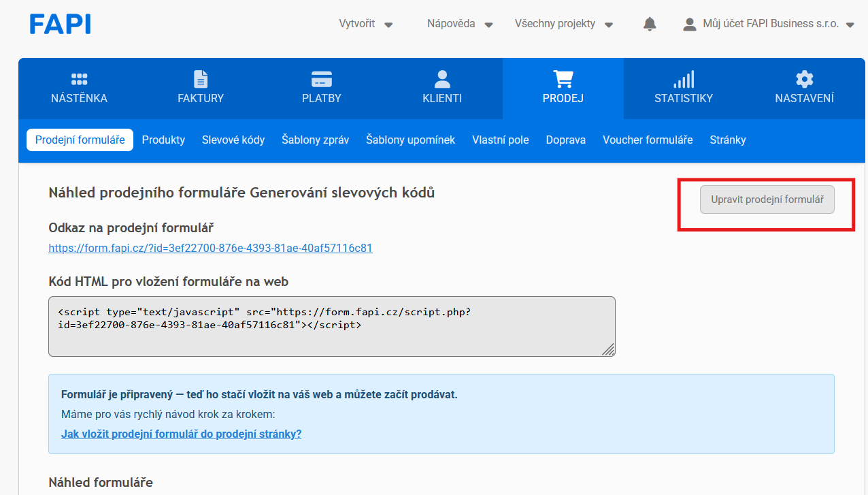This screenshot has width=868, height=495.
Task: Open Můj účet FAPI Business dropdown
Action: click(x=778, y=24)
